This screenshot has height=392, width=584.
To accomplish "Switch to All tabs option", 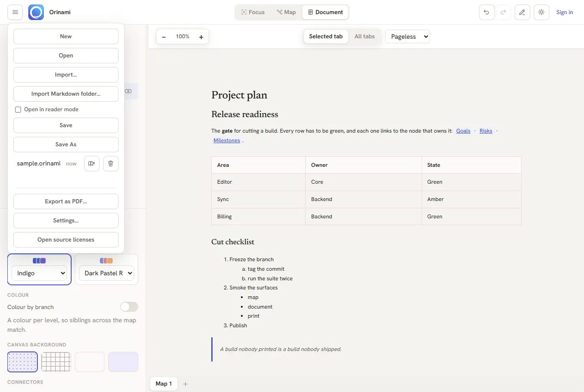I will click(365, 36).
